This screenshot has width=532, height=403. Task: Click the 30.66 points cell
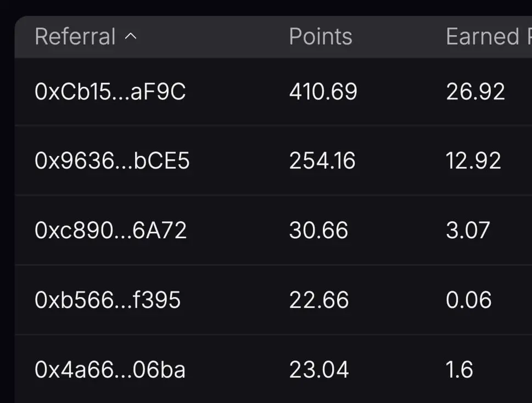point(318,231)
